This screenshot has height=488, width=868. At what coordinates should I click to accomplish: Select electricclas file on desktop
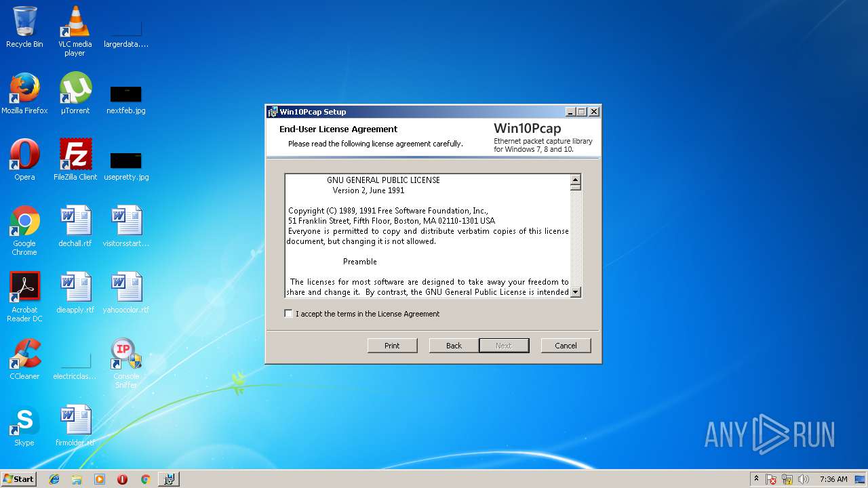click(x=75, y=365)
